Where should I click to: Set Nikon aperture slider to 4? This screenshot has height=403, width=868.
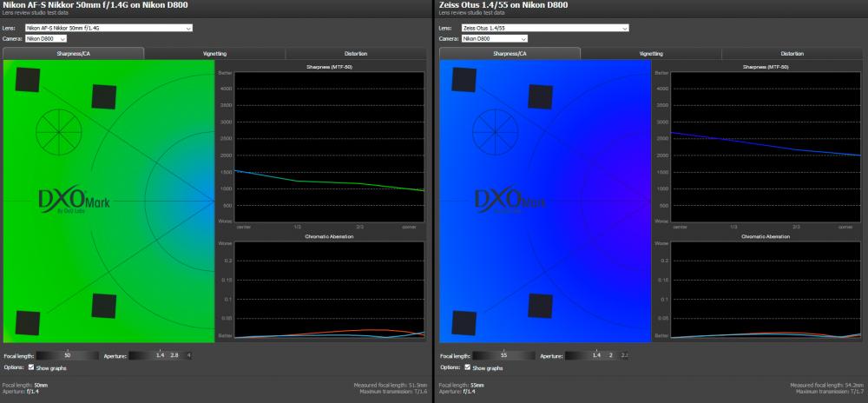click(x=188, y=355)
